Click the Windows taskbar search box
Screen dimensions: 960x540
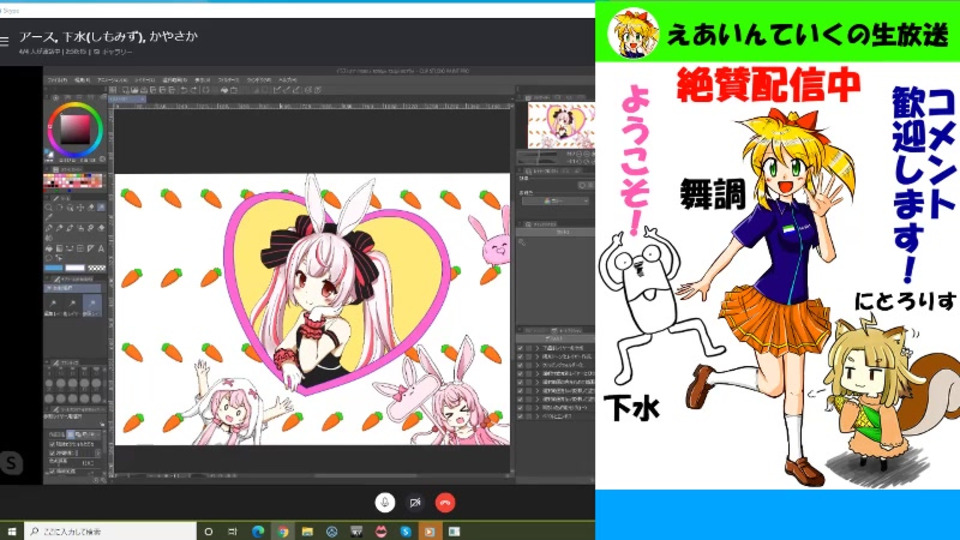coord(110,531)
